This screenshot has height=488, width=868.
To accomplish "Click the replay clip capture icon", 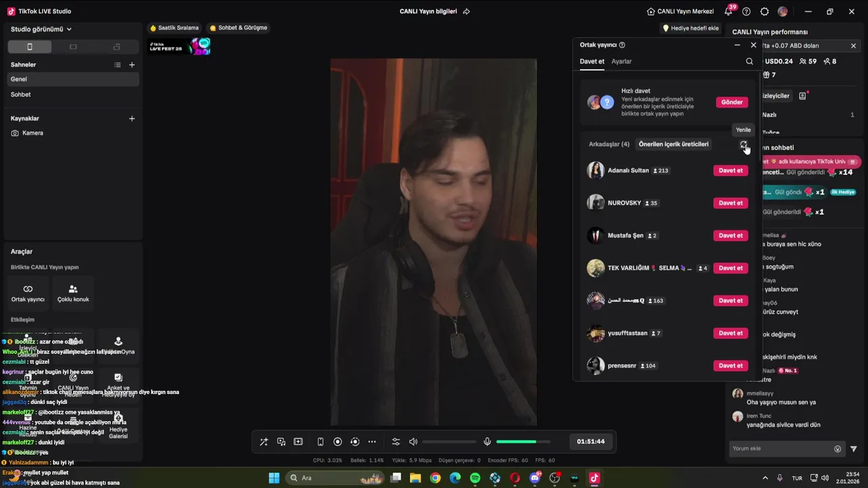I will pos(355,442).
